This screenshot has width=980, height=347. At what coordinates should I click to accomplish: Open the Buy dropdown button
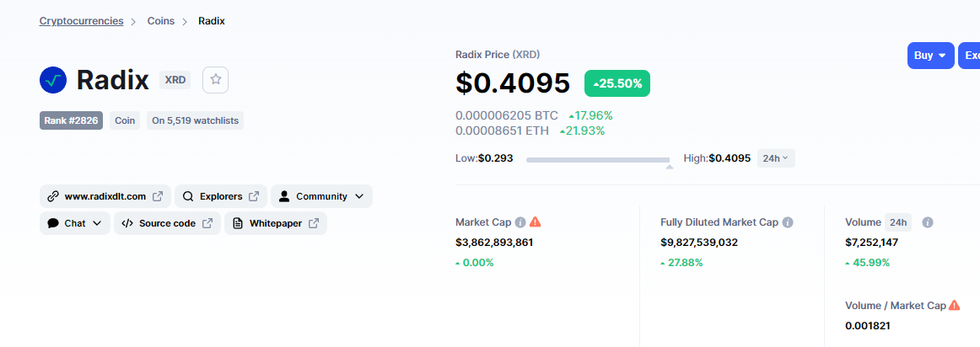click(930, 56)
